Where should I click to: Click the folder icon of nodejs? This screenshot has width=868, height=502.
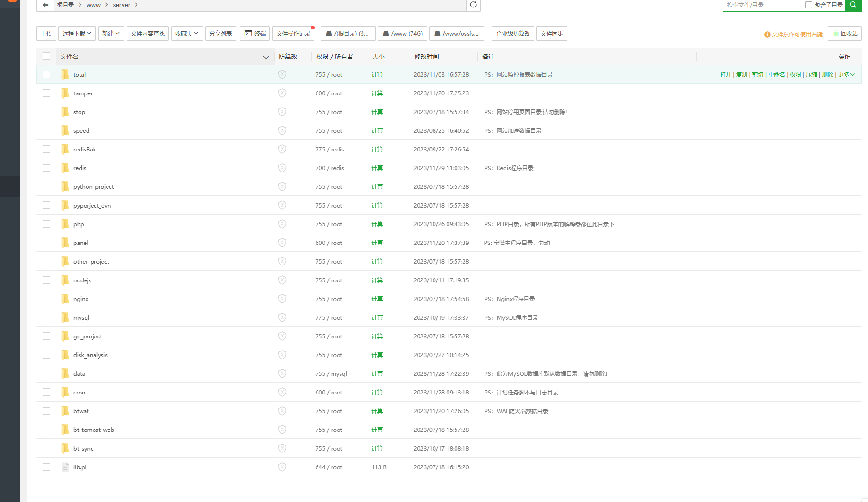click(65, 280)
